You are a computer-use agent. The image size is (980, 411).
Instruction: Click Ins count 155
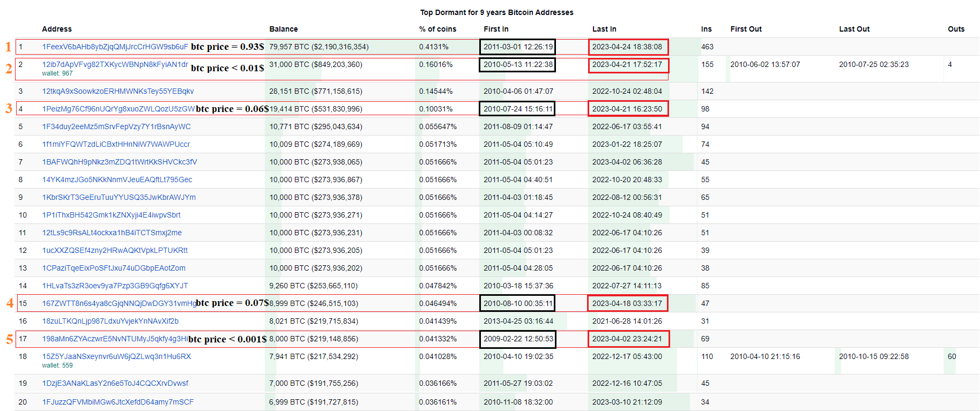coord(707,64)
